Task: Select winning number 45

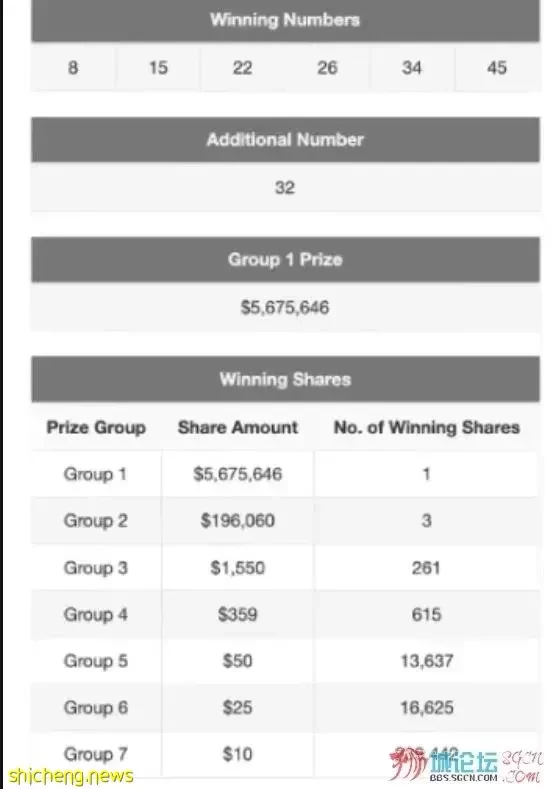Action: point(497,67)
